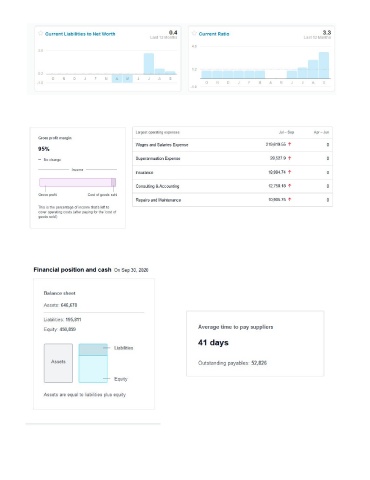The height and width of the screenshot is (480, 370).
Task: Click red arrow in the Insurance row
Action: tap(289, 172)
